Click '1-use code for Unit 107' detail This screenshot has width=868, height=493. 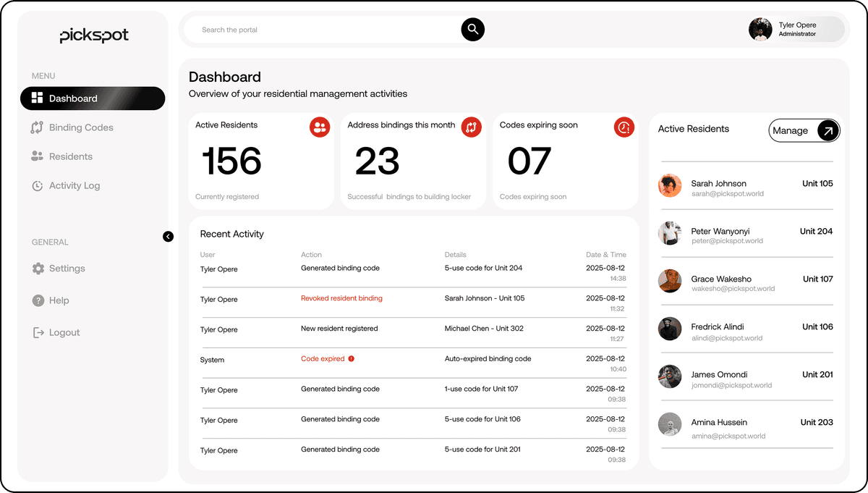[481, 389]
